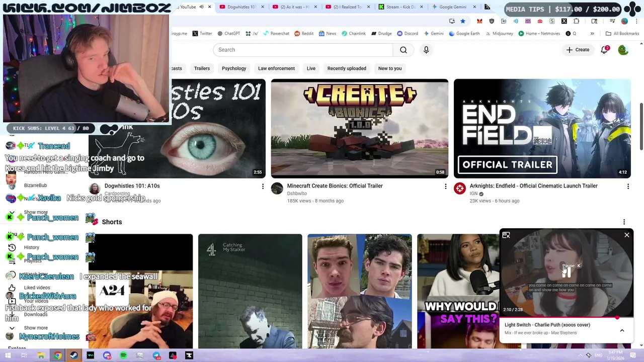Open the Dshbwlto channel name link
This screenshot has width=644, height=362.
coord(297,194)
